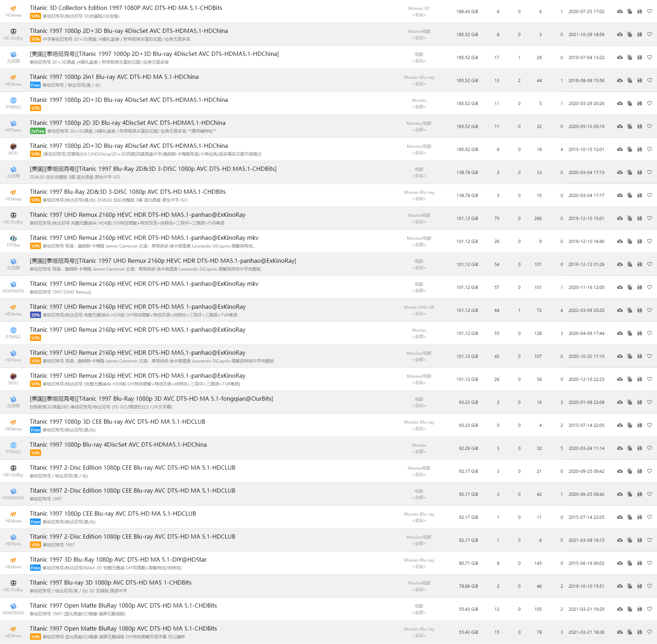Heart icon in 2020-03-24 11:14 PTMSG row
Viewport: 657px width, 644px height.
pos(650,448)
